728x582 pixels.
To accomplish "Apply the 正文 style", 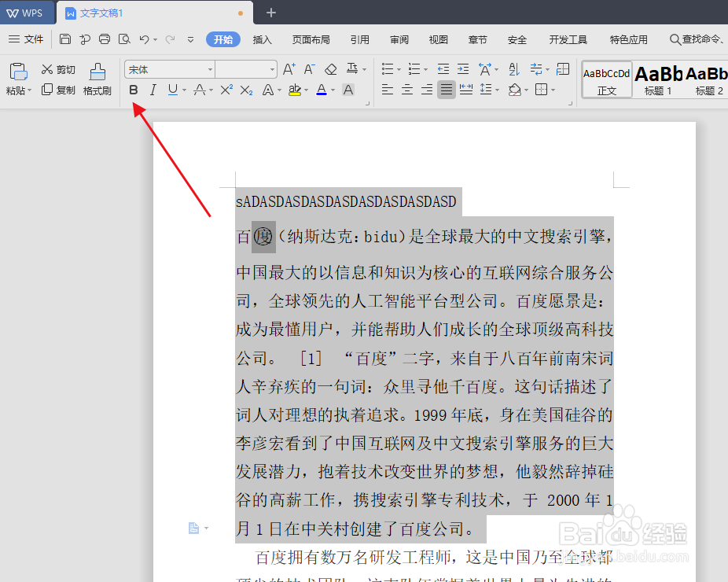I will click(x=606, y=80).
